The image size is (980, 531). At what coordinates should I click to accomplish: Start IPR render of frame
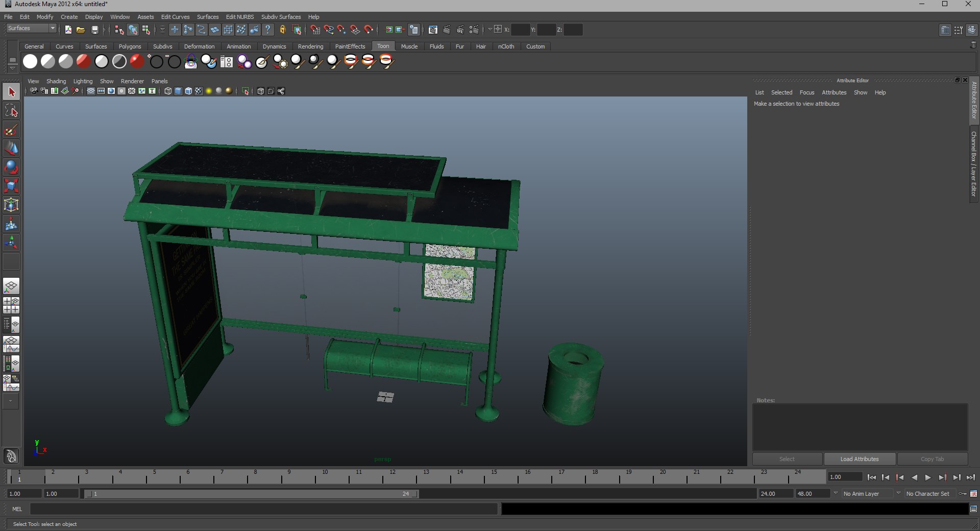(x=460, y=30)
